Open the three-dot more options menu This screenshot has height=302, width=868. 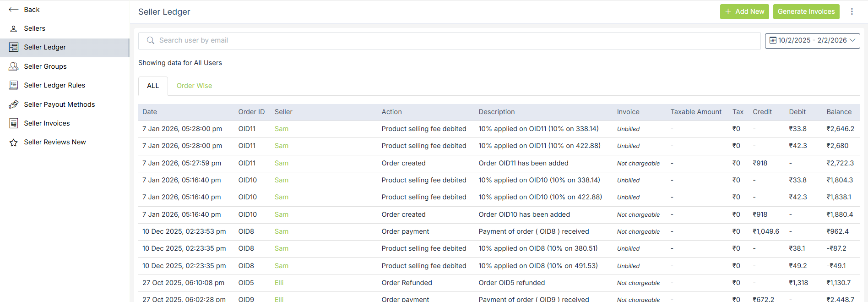(x=852, y=11)
